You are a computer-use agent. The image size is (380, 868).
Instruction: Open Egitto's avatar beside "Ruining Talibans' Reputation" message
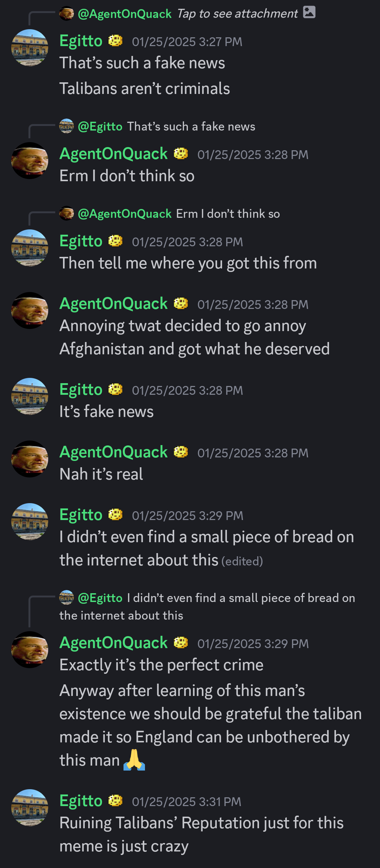click(x=30, y=807)
